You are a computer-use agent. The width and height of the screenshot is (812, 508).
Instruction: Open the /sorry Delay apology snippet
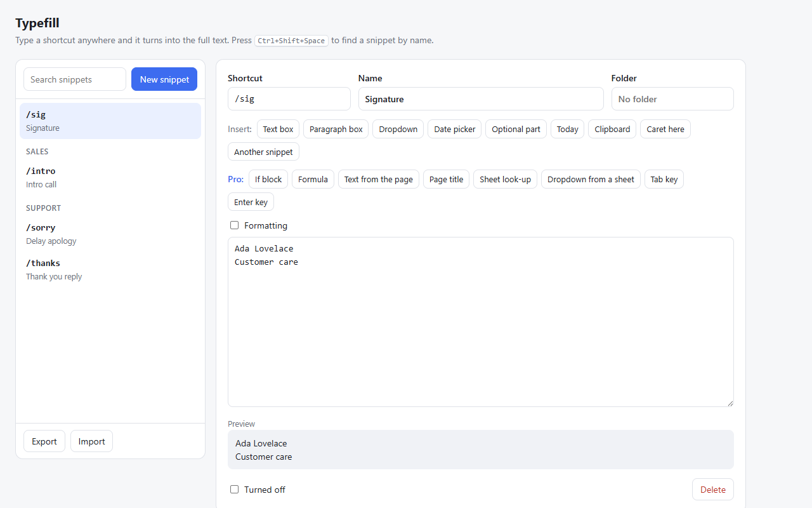[110, 234]
